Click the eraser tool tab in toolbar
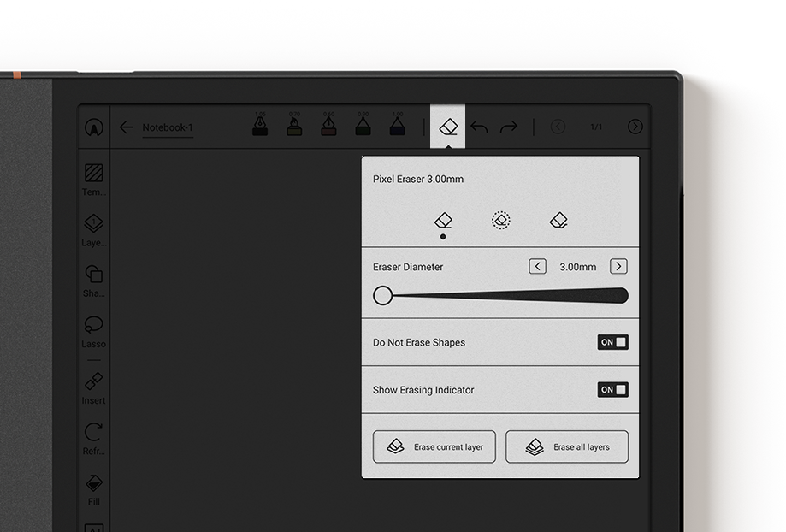 point(448,127)
